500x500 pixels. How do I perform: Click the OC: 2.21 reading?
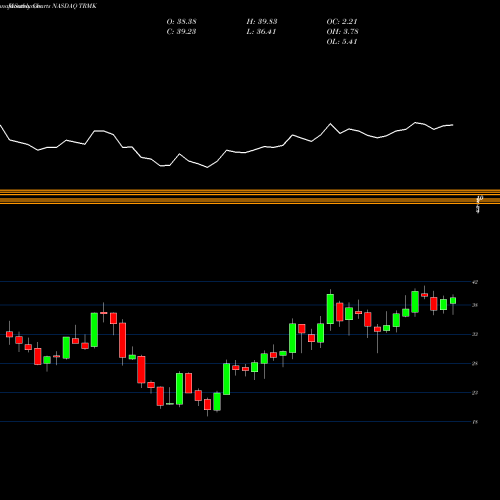342,22
